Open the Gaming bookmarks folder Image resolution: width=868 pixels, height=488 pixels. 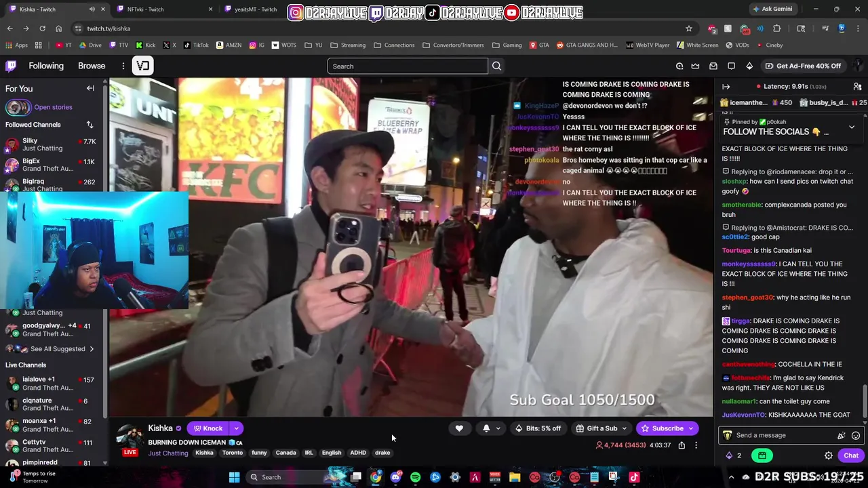click(507, 45)
